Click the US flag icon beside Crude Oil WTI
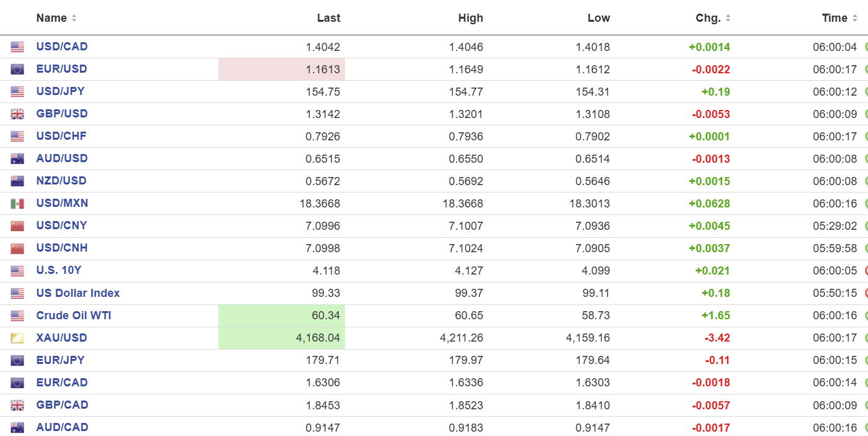The height and width of the screenshot is (436, 868). coord(17,316)
